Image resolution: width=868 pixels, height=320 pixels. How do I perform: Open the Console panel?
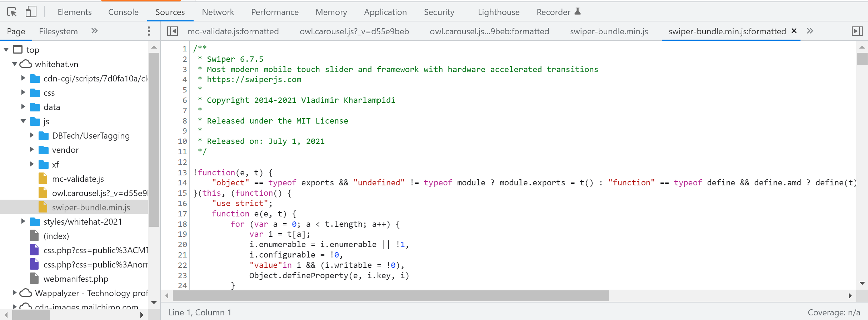pos(123,12)
